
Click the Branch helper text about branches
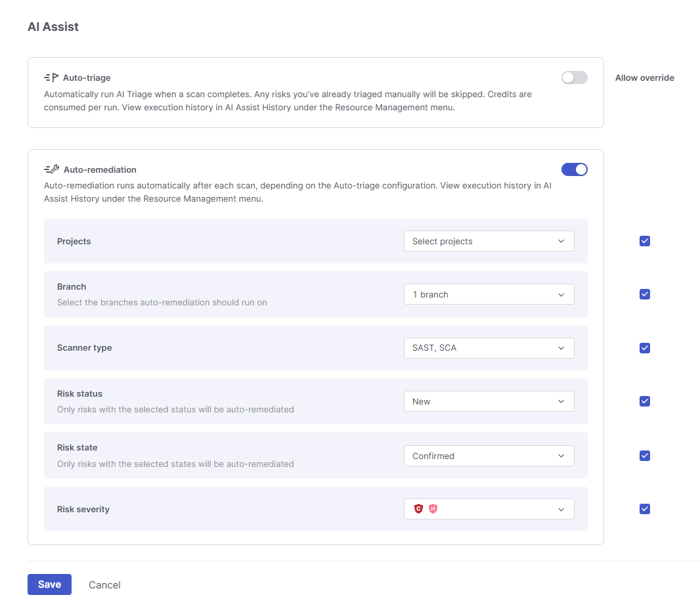pyautogui.click(x=162, y=302)
